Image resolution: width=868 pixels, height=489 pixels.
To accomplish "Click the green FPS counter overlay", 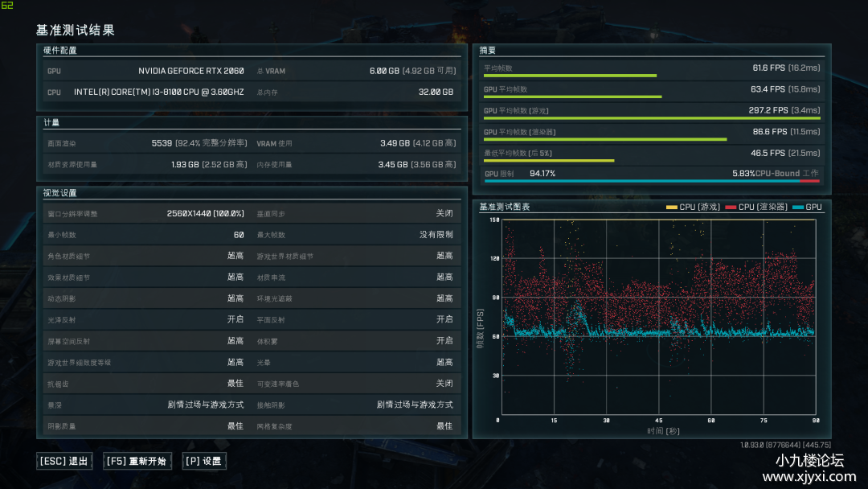I will (x=7, y=5).
